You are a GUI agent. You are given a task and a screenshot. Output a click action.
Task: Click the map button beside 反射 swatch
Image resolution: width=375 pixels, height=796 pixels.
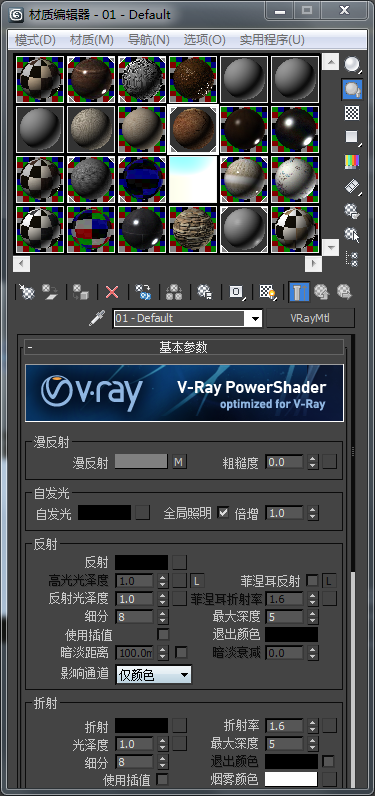[x=179, y=562]
